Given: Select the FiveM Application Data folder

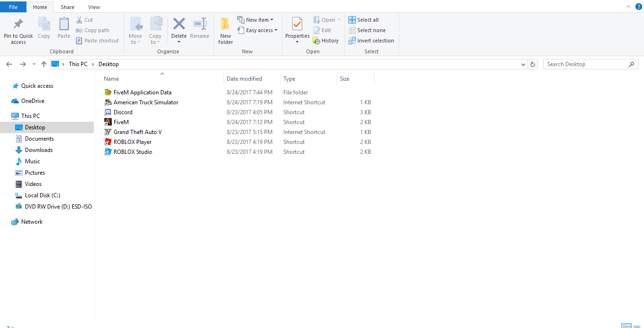Looking at the screenshot, I should (142, 93).
